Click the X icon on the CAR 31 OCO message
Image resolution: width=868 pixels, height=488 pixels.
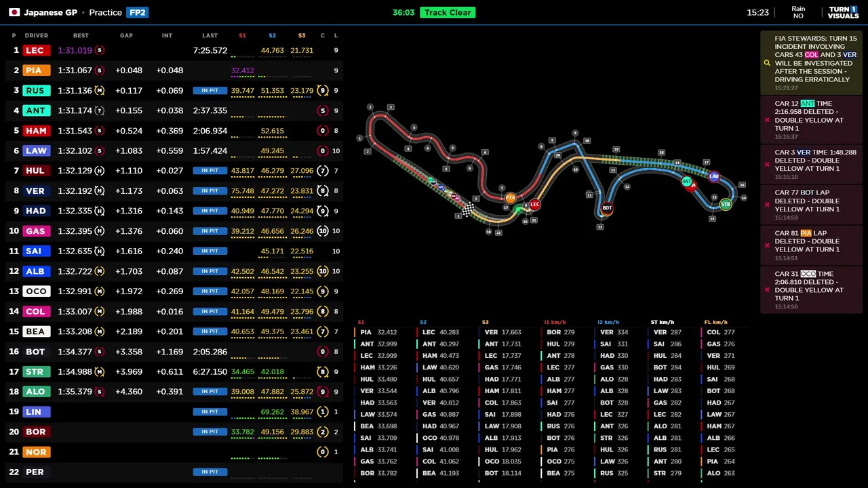point(767,290)
